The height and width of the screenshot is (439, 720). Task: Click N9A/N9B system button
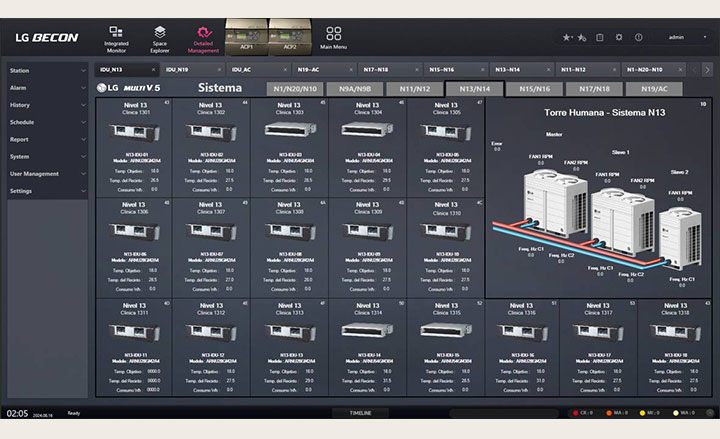click(x=355, y=89)
